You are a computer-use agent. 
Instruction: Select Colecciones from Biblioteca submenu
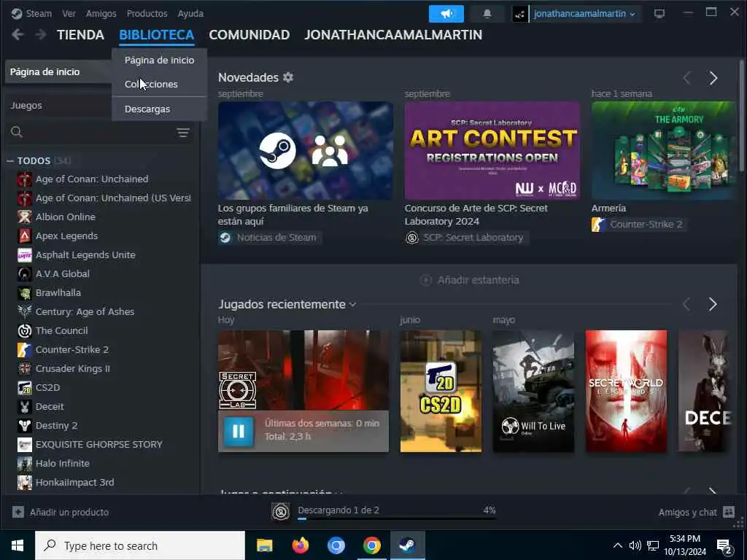pos(159,85)
